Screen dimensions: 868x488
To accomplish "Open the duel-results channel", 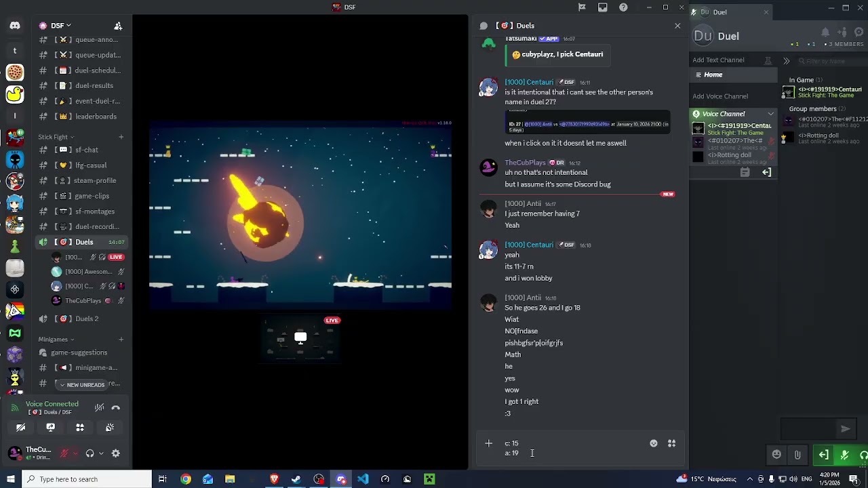I will (81, 85).
